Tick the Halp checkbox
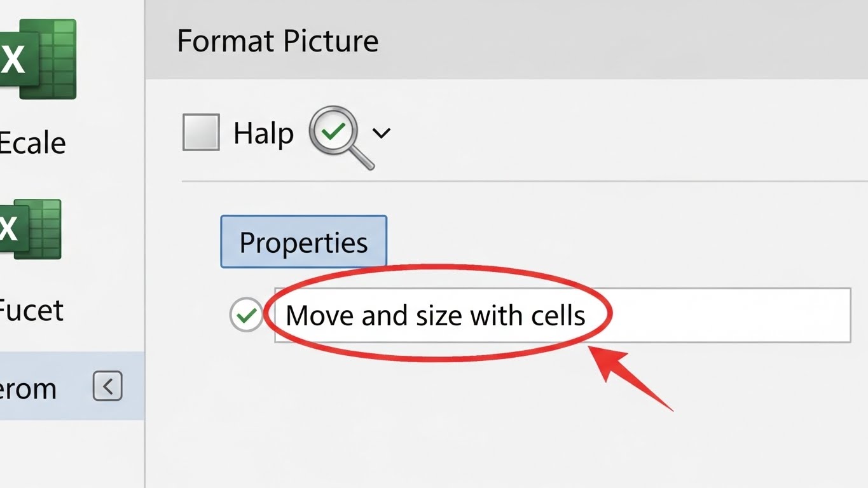 point(201,132)
